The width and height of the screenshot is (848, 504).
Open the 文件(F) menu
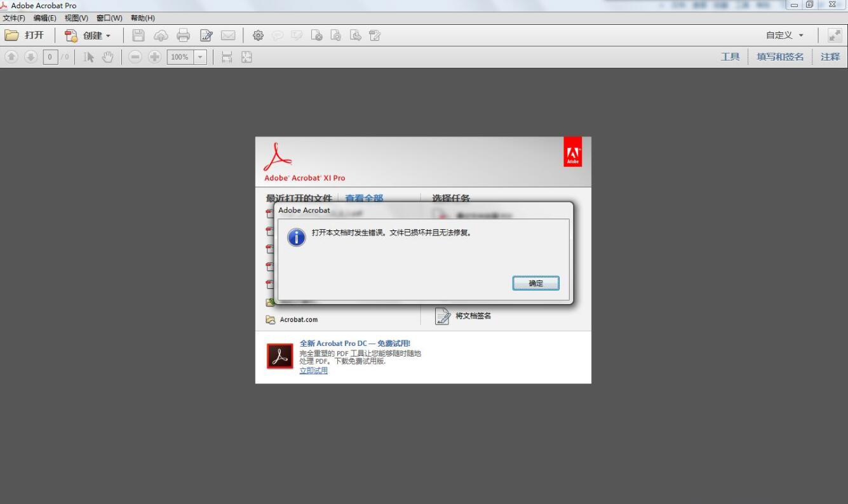click(13, 18)
